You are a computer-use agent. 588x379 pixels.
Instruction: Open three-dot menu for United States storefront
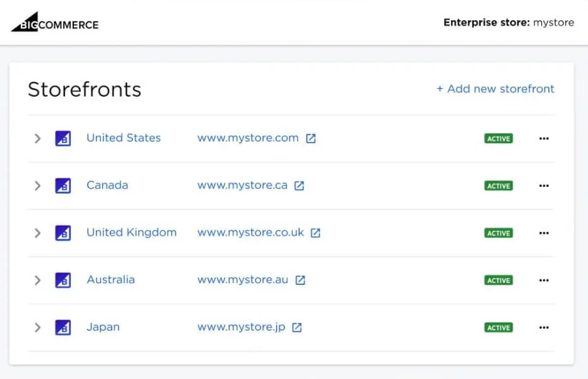coord(544,138)
